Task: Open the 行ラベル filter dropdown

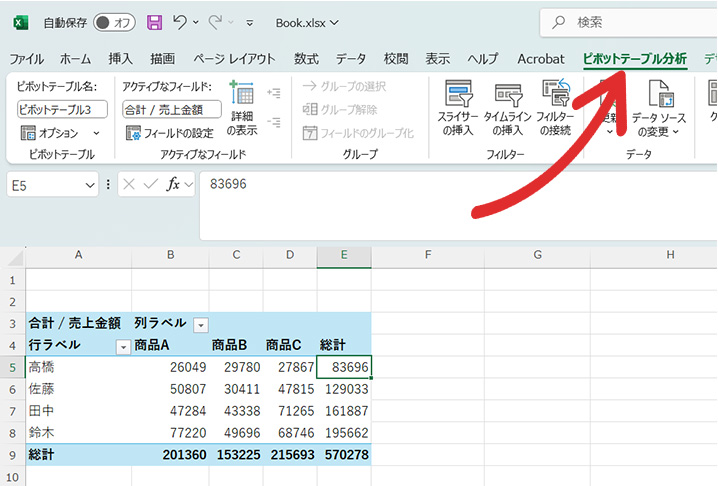Action: 123,347
